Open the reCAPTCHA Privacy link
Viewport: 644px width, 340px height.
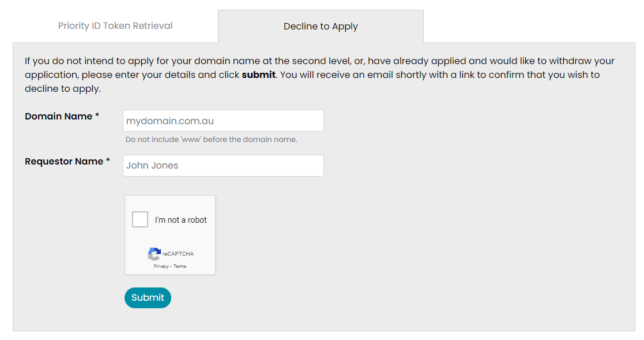(x=161, y=266)
